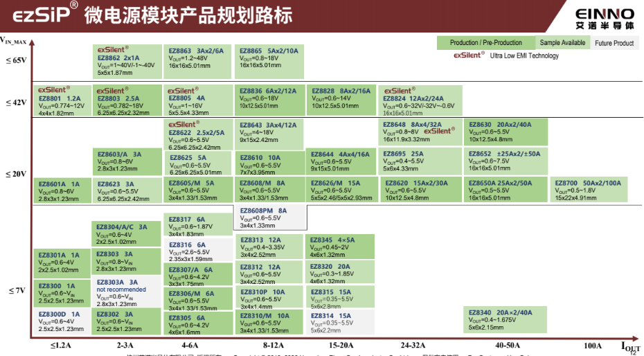
Task: Click the EZ8310/M 10A product cell
Action: tap(269, 322)
